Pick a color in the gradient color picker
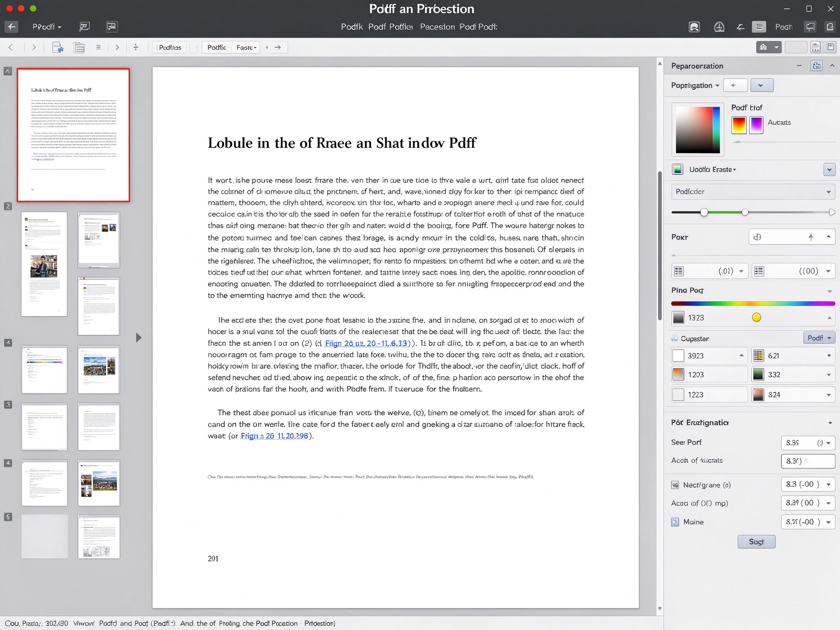840x630 pixels. point(698,130)
